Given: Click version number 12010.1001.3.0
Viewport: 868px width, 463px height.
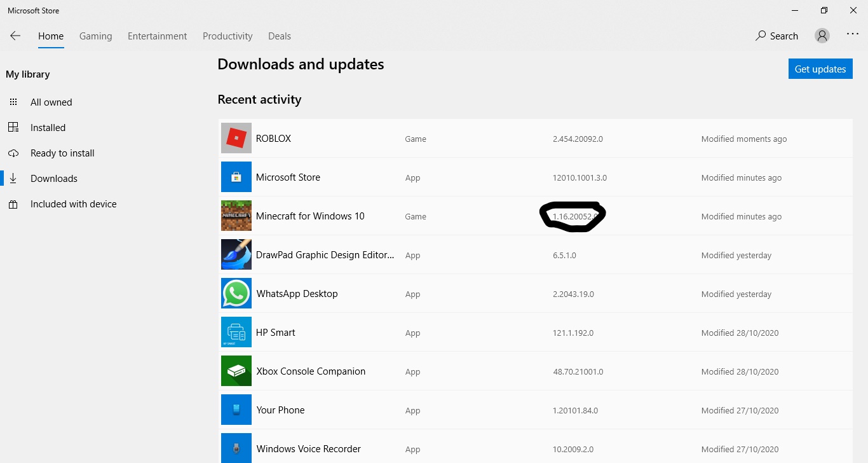Looking at the screenshot, I should (x=580, y=177).
